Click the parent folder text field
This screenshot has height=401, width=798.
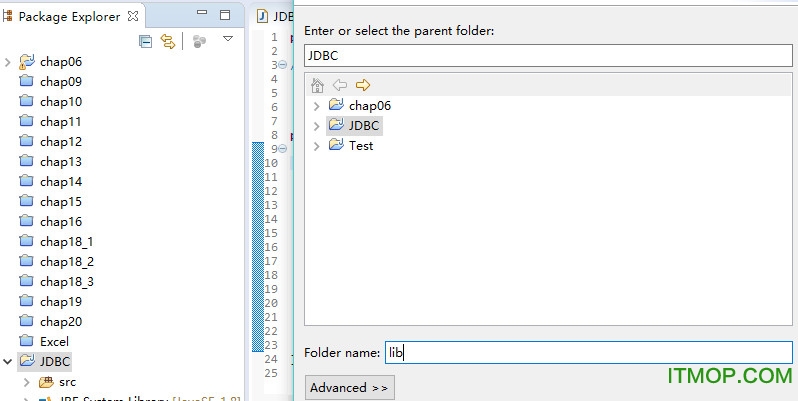tap(548, 55)
